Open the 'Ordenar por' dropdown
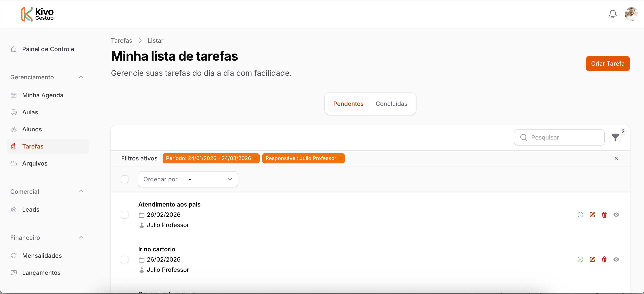Image resolution: width=644 pixels, height=294 pixels. coord(210,179)
